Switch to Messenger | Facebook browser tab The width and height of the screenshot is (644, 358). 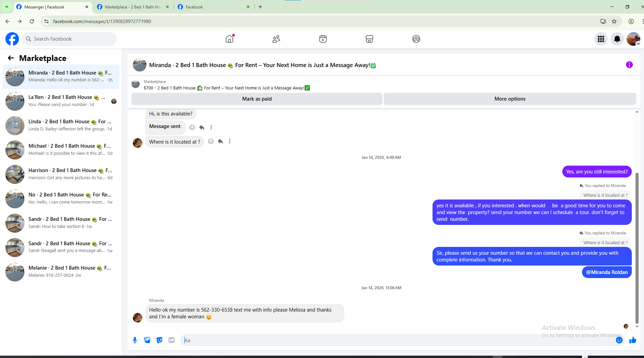(x=53, y=7)
